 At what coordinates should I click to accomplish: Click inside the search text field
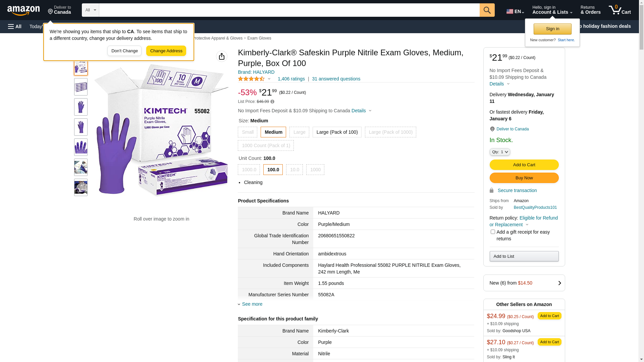289,10
